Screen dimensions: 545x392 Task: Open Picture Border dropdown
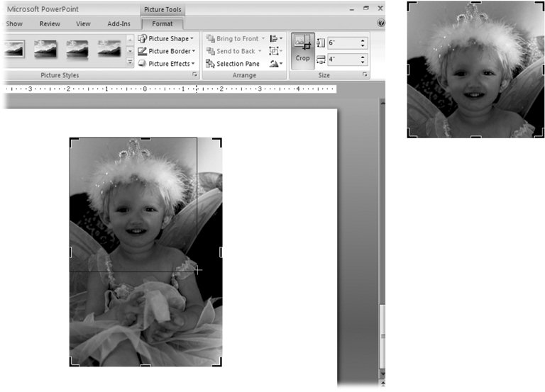[x=166, y=51]
